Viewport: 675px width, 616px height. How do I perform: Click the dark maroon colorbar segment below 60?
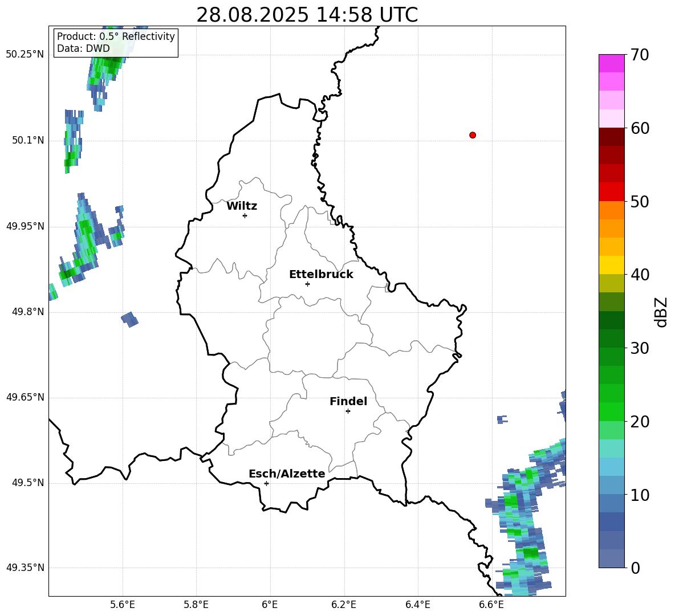(611, 137)
